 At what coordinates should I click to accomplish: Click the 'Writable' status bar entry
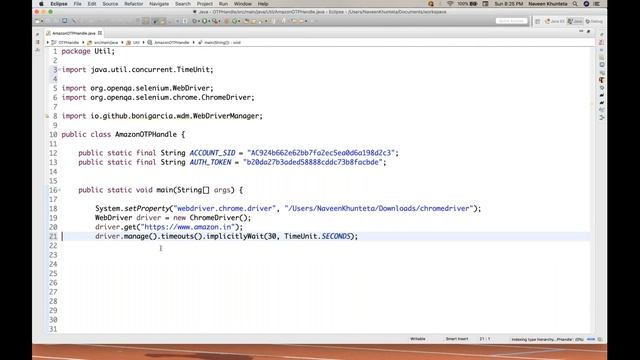pos(418,339)
